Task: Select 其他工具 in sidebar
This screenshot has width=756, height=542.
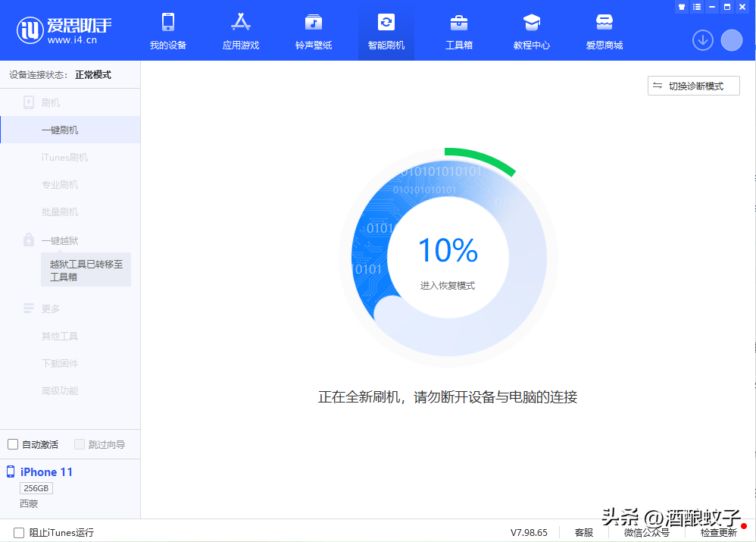Action: [60, 336]
